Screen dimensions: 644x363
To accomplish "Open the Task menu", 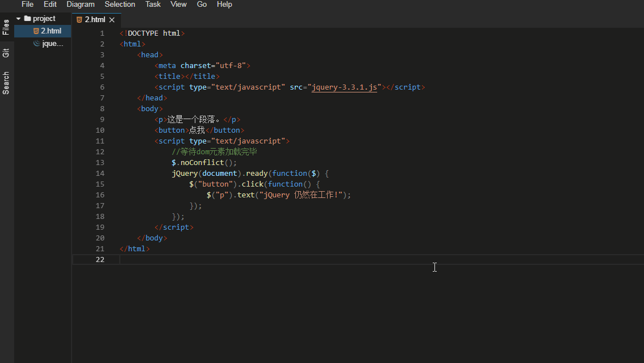I will [x=153, y=5].
